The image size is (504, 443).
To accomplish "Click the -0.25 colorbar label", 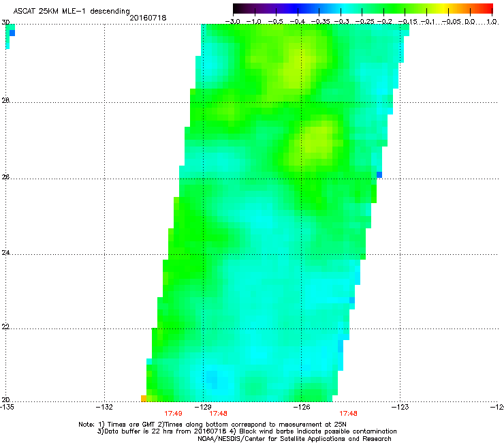I will click(364, 22).
